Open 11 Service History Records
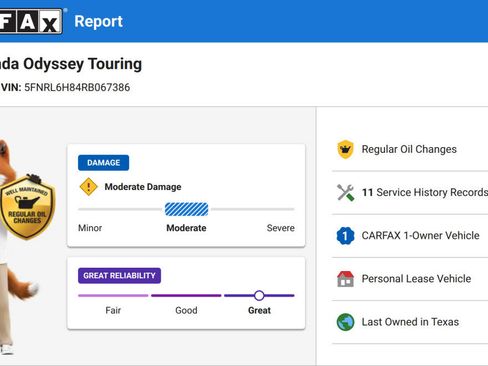 pyautogui.click(x=410, y=192)
